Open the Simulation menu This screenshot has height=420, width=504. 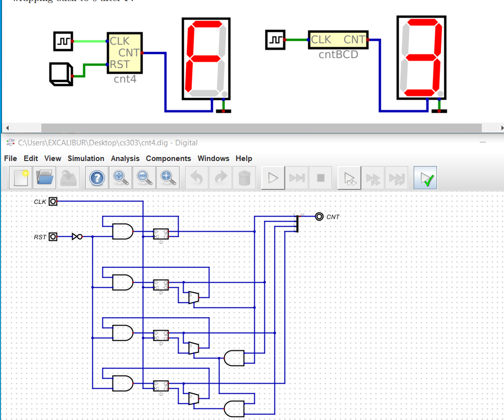[x=86, y=158]
